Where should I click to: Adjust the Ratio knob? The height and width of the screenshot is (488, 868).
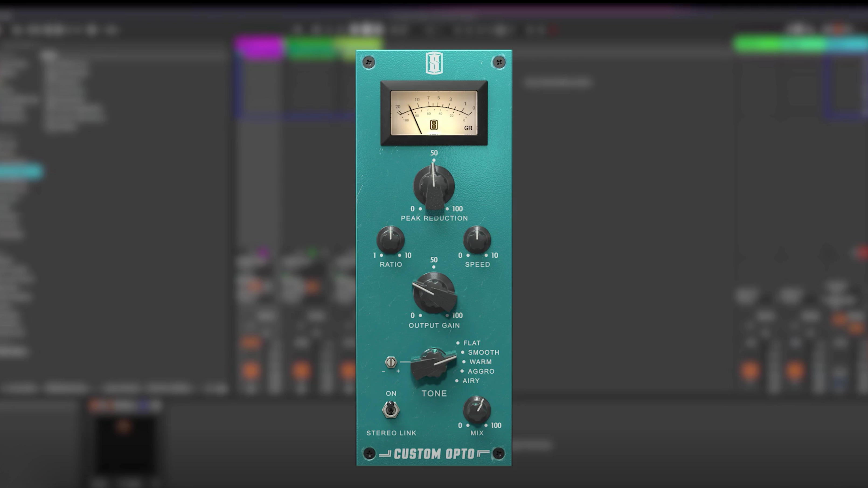(391, 240)
